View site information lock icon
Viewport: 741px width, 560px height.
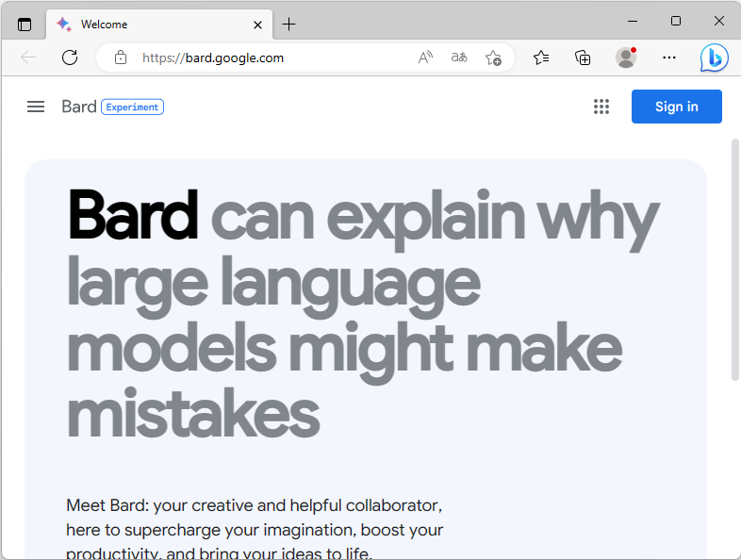point(121,58)
